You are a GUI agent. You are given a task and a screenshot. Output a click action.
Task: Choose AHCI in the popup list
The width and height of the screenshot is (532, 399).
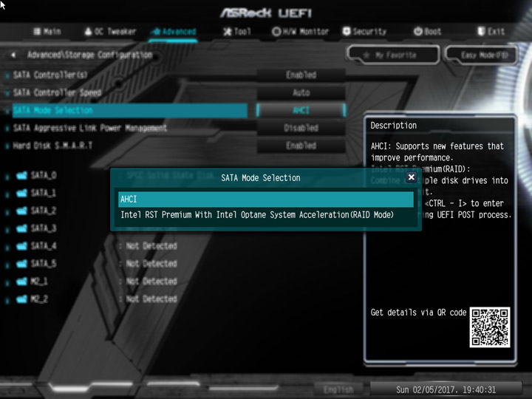point(266,199)
